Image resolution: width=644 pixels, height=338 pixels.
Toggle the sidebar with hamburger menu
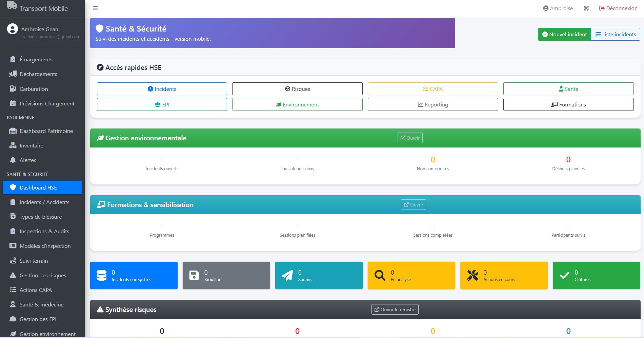point(95,8)
